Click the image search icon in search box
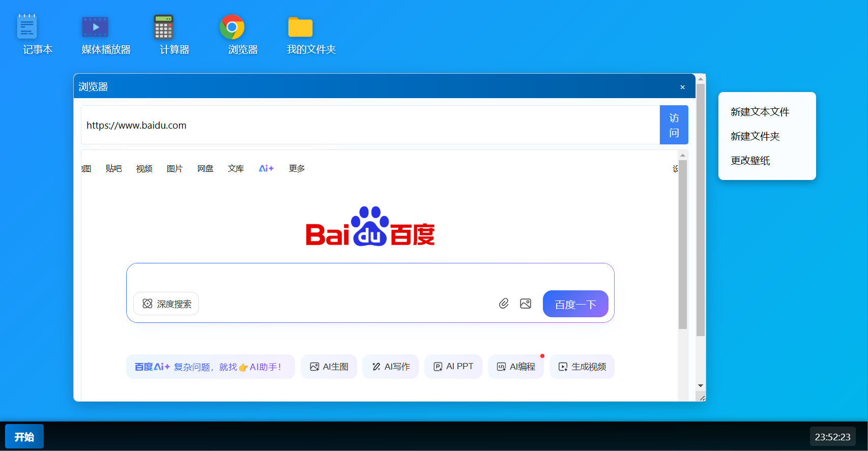Screen dimensions: 868x451 tap(526, 304)
